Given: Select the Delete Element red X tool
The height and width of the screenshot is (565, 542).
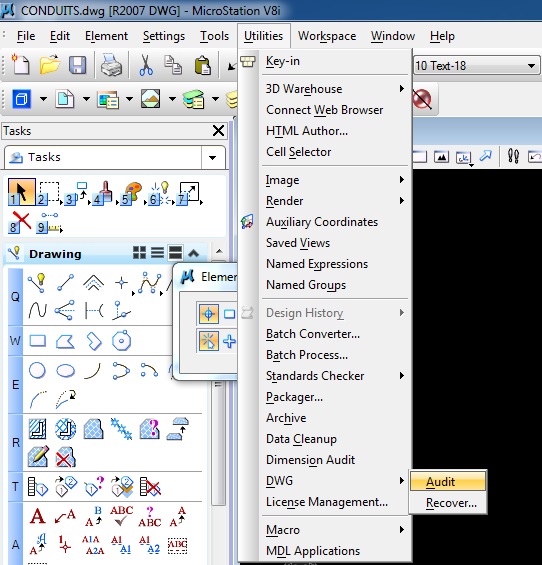Looking at the screenshot, I should (x=20, y=222).
